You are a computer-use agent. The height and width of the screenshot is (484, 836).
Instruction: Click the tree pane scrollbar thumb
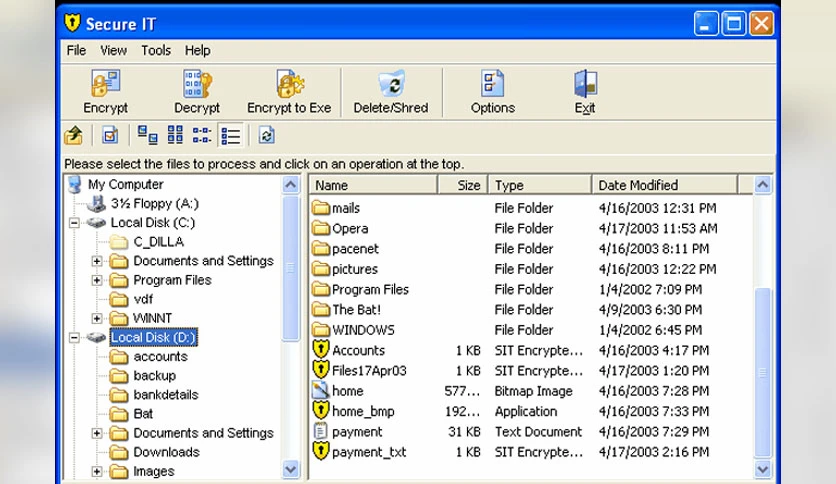tap(291, 268)
